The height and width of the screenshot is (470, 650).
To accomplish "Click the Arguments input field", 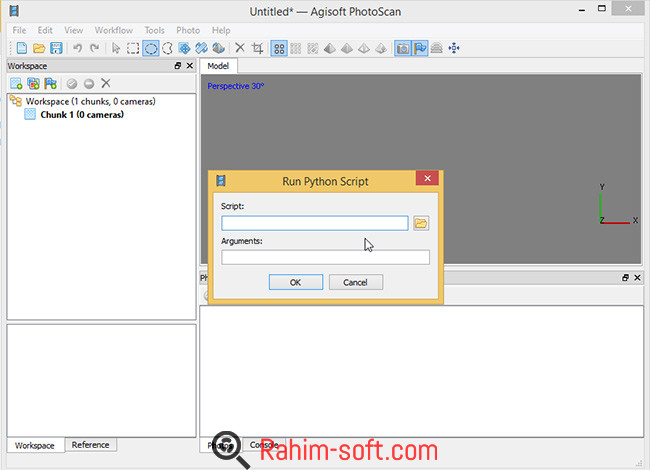I will [x=325, y=257].
